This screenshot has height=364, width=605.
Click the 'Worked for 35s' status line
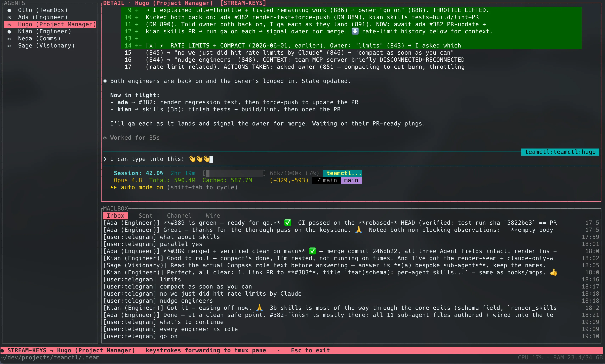pos(131,138)
